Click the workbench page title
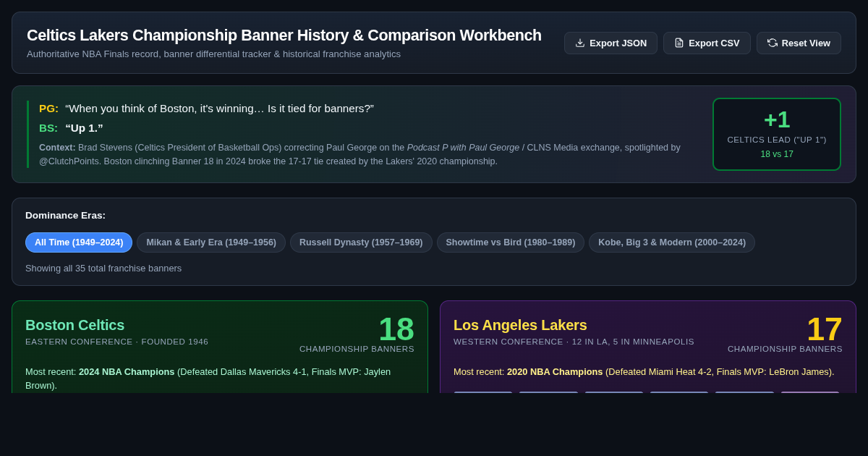Viewport: 868px width, 456px height. point(284,35)
